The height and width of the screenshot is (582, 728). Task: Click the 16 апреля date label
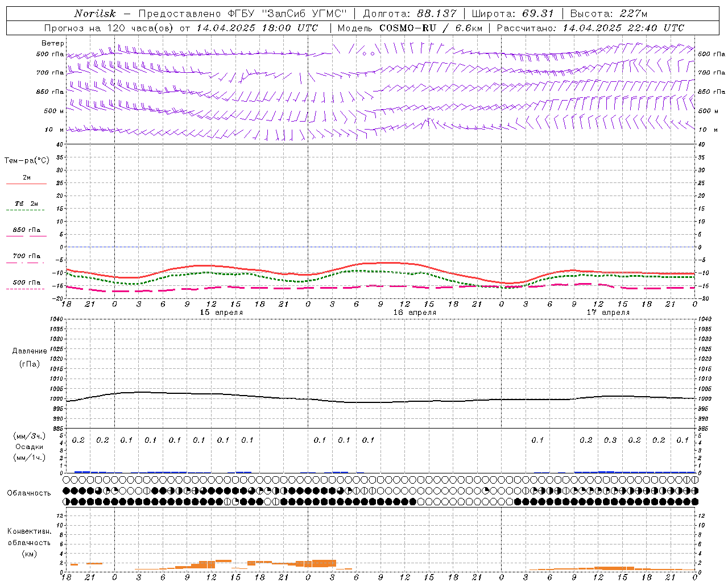[x=415, y=313]
